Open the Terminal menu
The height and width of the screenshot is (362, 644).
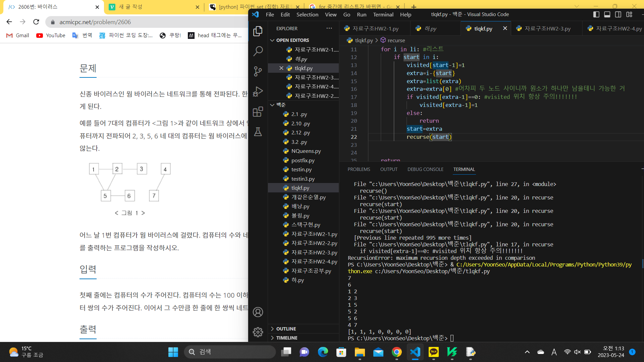[x=383, y=14]
